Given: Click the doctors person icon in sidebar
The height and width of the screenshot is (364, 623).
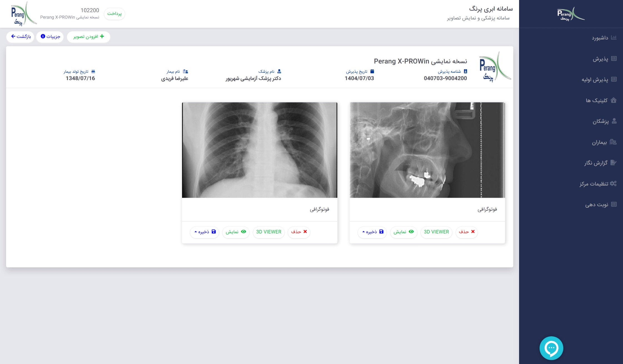Looking at the screenshot, I should [x=614, y=121].
